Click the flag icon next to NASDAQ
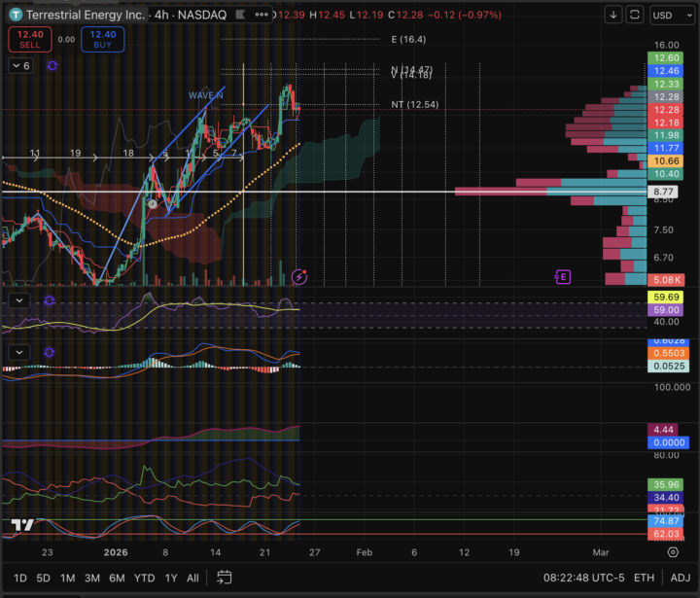The height and width of the screenshot is (598, 700). [240, 15]
